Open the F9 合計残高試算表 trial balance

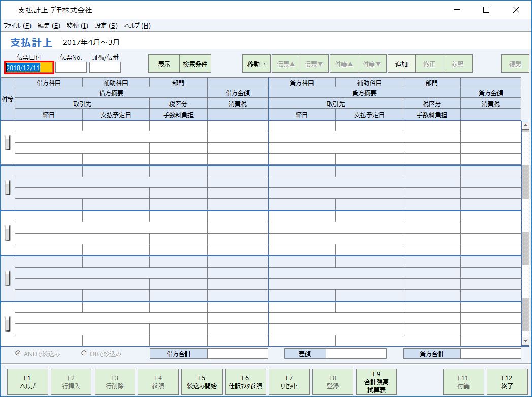[377, 381]
